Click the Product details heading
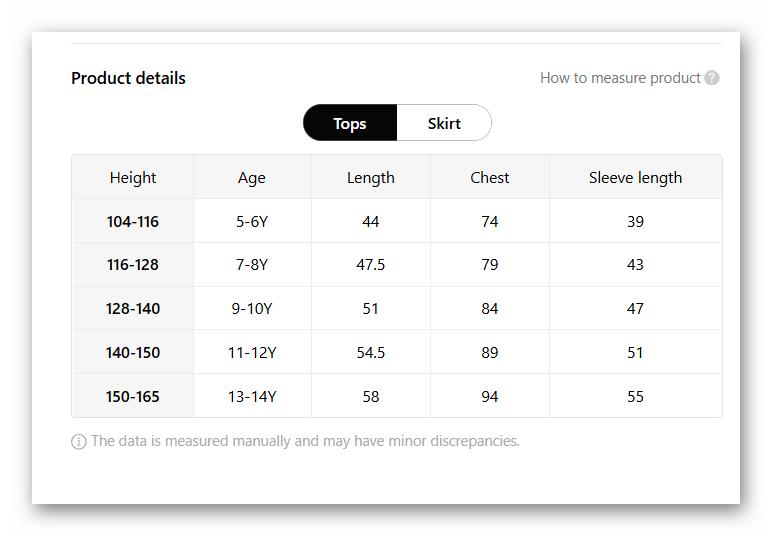 (128, 78)
